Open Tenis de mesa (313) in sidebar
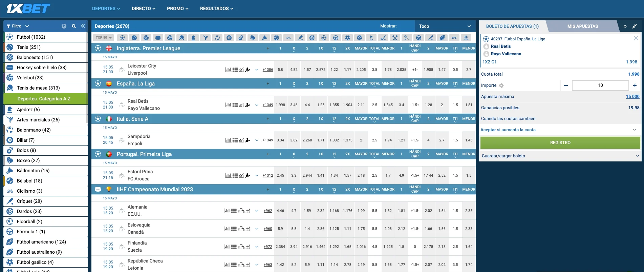The width and height of the screenshot is (644, 272). point(45,88)
